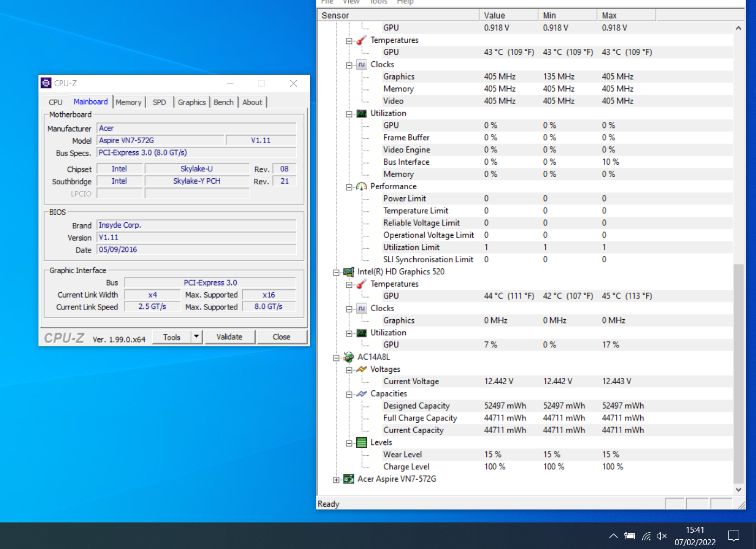Image resolution: width=756 pixels, height=549 pixels.
Task: Click the Close button in CPU-Z
Action: click(x=282, y=337)
